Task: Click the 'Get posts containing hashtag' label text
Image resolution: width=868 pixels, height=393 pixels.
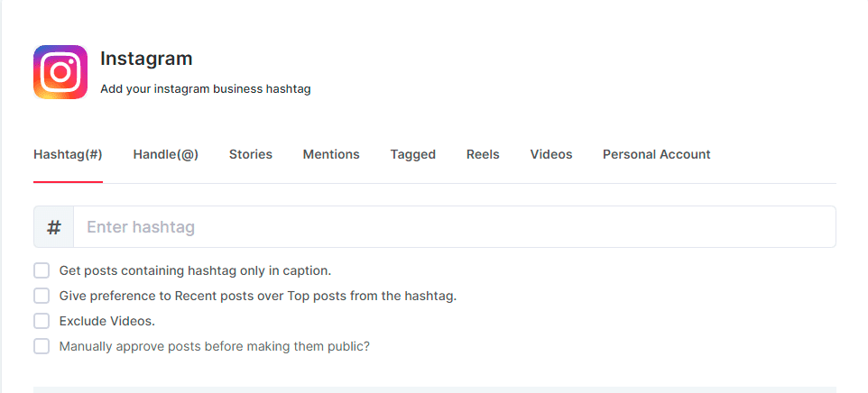Action: [x=195, y=270]
